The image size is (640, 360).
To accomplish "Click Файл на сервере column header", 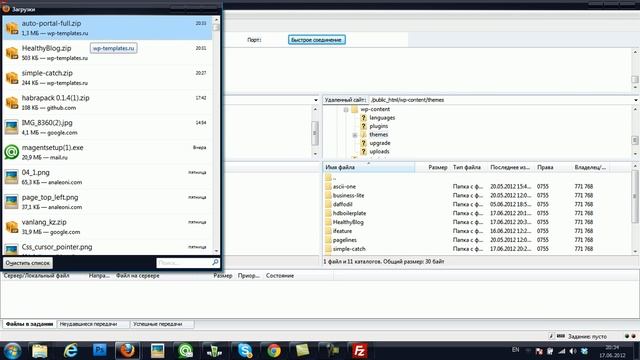I will (x=138, y=276).
